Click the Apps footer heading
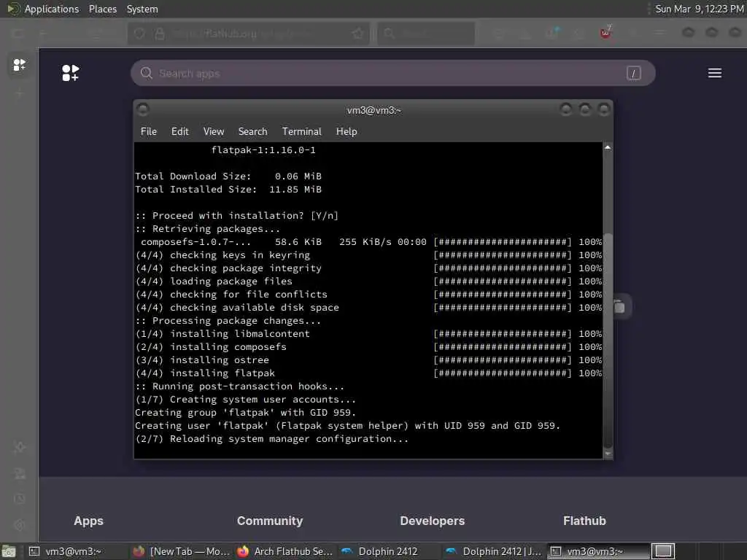Viewport: 747px width, 560px height. point(88,521)
